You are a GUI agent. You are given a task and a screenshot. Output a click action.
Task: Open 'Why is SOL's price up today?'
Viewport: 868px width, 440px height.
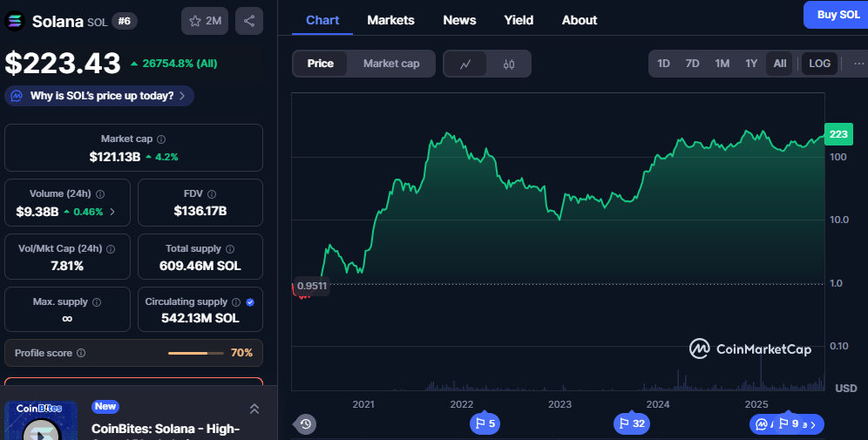pos(99,97)
